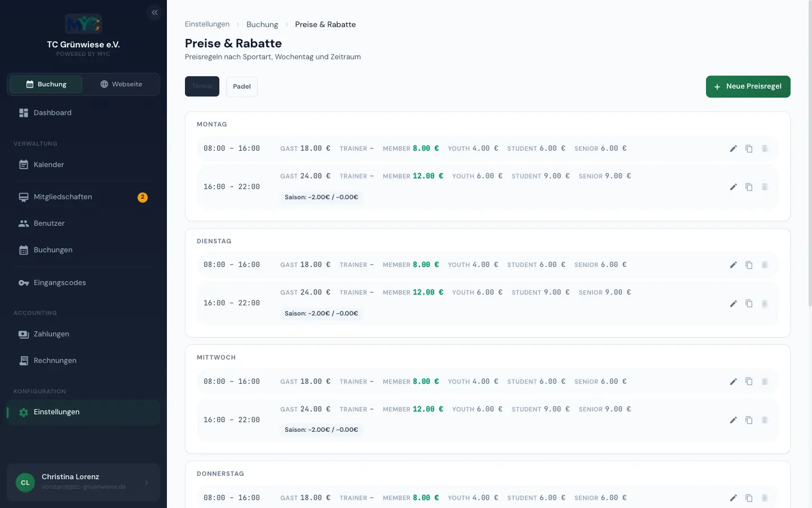Open Kalender in sidebar

point(83,165)
